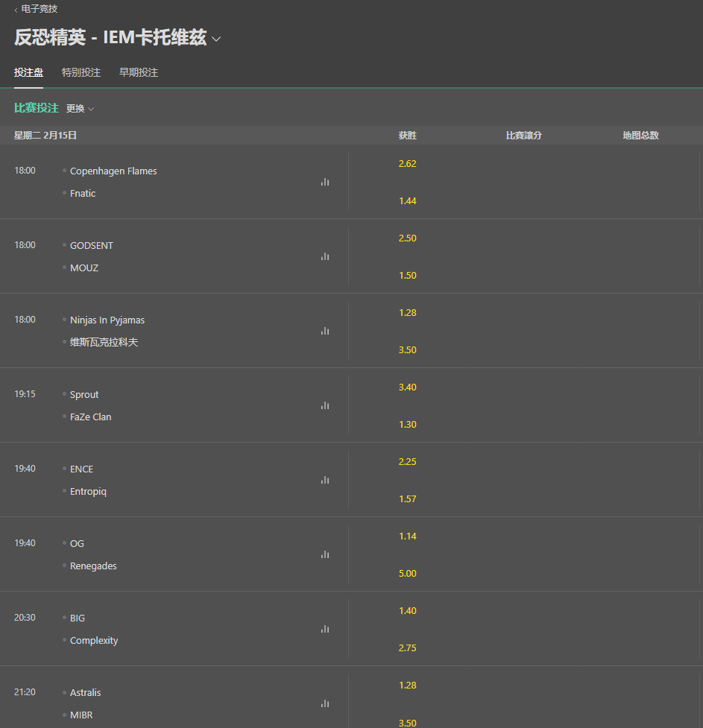Select Fnatic odds of 1.44
The width and height of the screenshot is (703, 728).
[407, 200]
